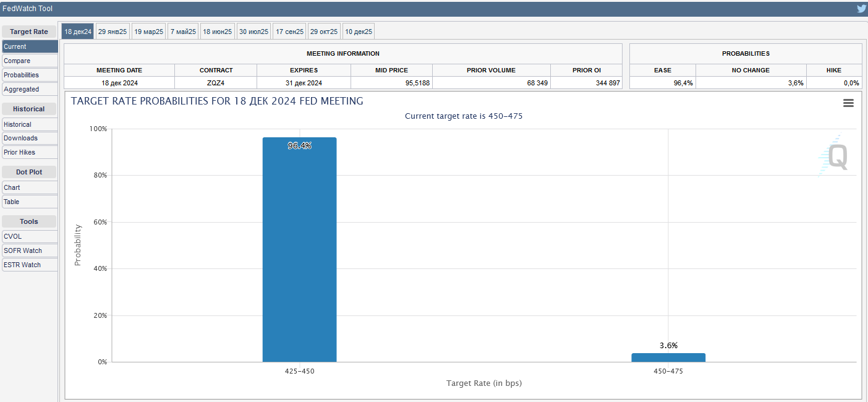
Task: Click the EASE column header
Action: (663, 70)
